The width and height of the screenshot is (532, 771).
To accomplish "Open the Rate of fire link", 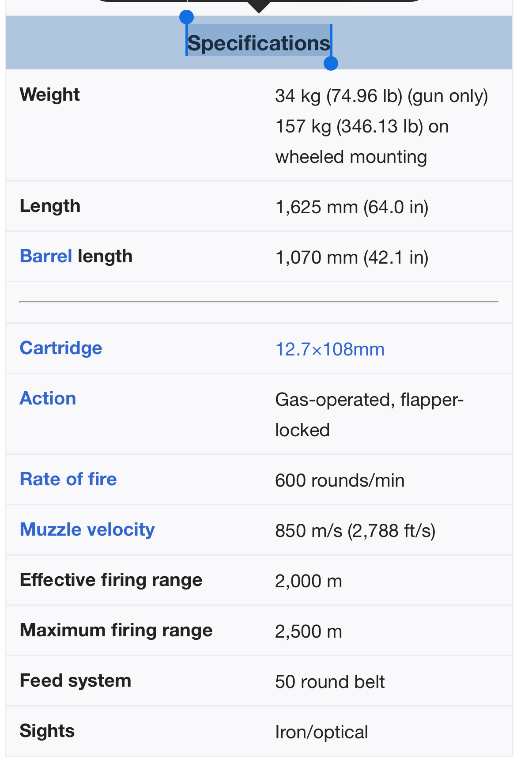I will (x=68, y=479).
